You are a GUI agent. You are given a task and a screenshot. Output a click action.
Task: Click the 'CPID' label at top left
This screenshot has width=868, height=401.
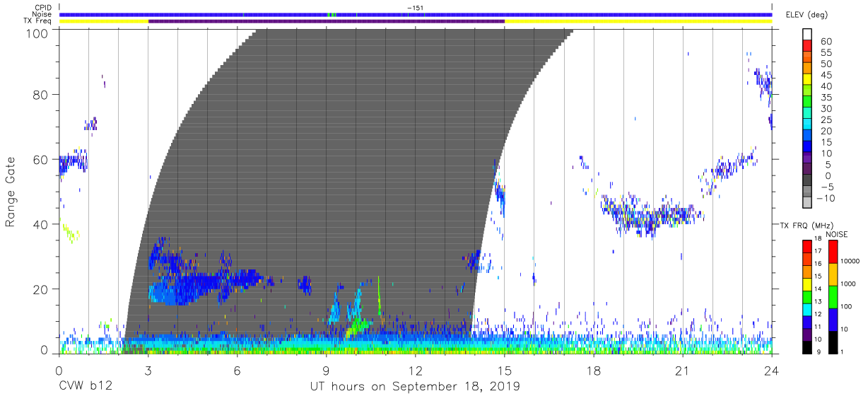tap(42, 8)
